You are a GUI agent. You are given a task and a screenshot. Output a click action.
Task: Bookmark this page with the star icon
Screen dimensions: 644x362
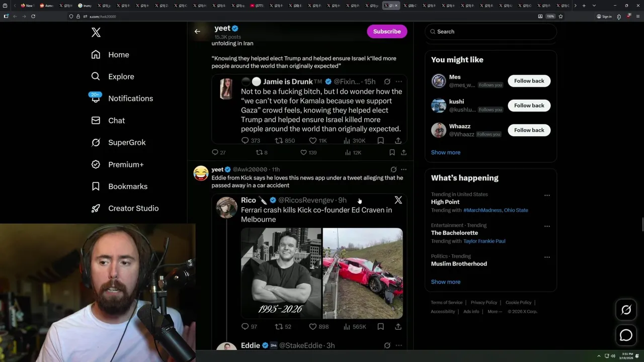pos(560,16)
